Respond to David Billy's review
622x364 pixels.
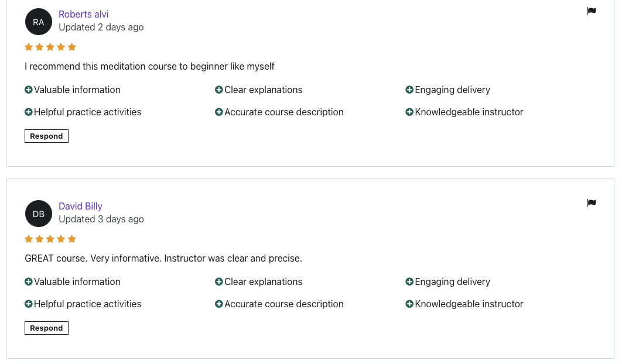point(46,328)
